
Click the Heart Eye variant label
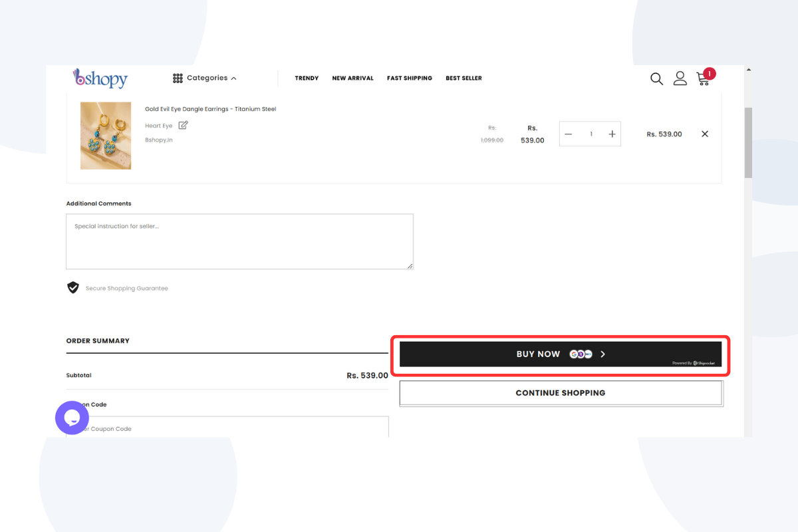158,126
